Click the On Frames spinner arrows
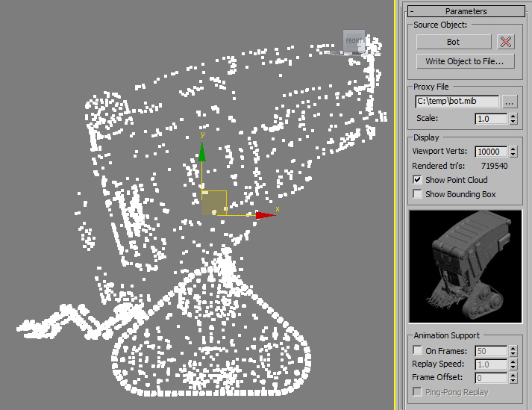 point(513,351)
